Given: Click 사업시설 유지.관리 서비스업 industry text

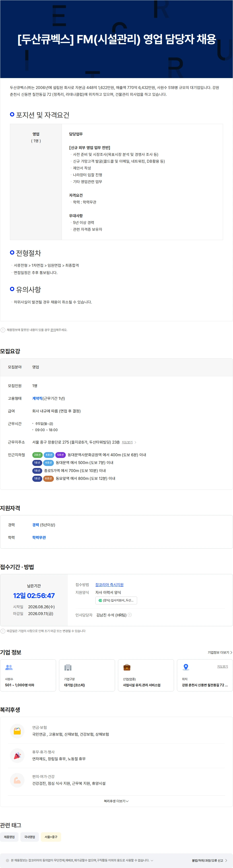Looking at the screenshot, I should point(141,685).
